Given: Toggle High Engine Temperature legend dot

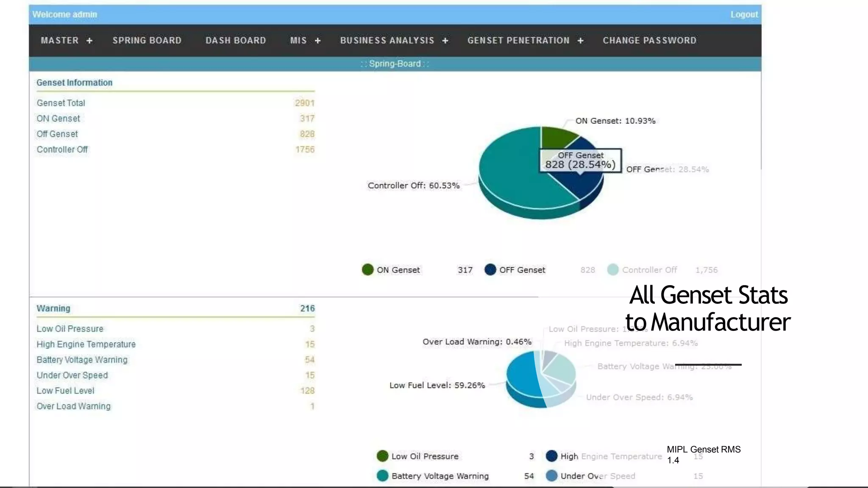Looking at the screenshot, I should click(551, 456).
